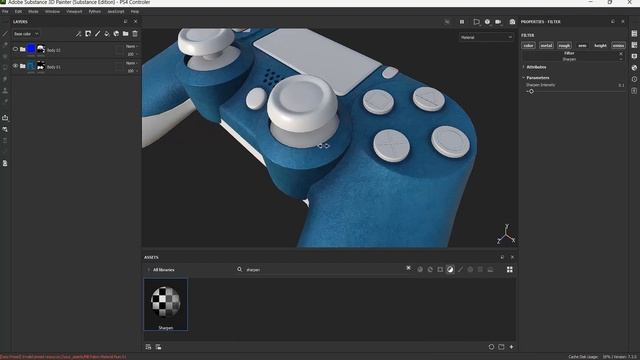This screenshot has width=640, height=360.
Task: Open the Texture Set Settings sidebar icon
Action: (x=634, y=45)
